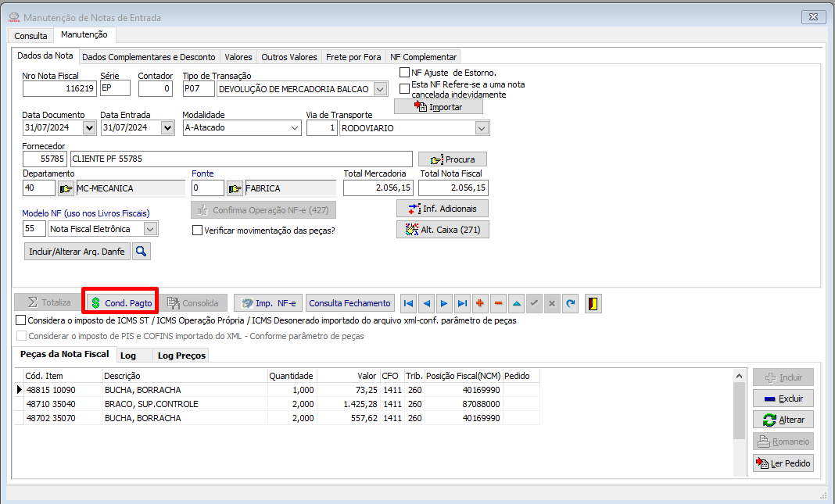The height and width of the screenshot is (504, 835).
Task: Click Excluir item button
Action: [783, 398]
